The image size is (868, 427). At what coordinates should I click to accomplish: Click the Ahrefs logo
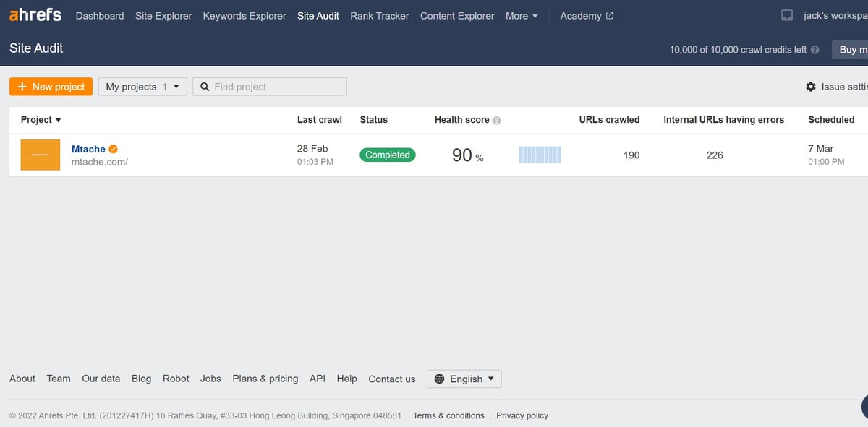(35, 15)
